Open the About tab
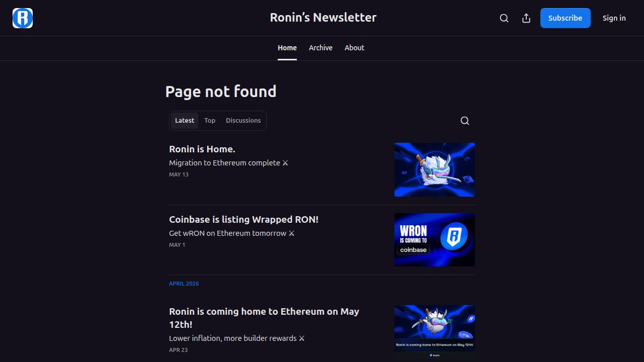 point(354,48)
